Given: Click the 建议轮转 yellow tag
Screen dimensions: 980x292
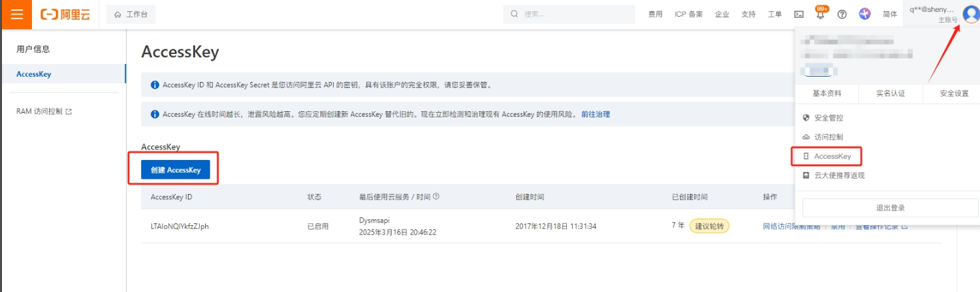Looking at the screenshot, I should 710,226.
